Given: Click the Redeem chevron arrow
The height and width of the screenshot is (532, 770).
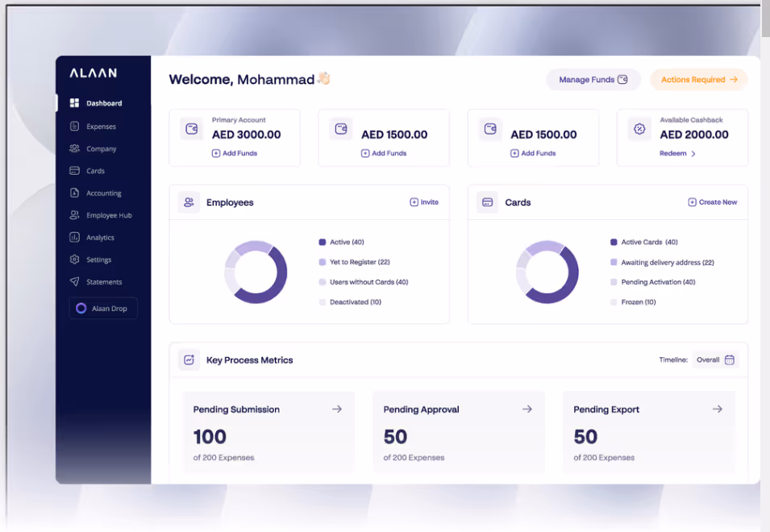Looking at the screenshot, I should (693, 154).
